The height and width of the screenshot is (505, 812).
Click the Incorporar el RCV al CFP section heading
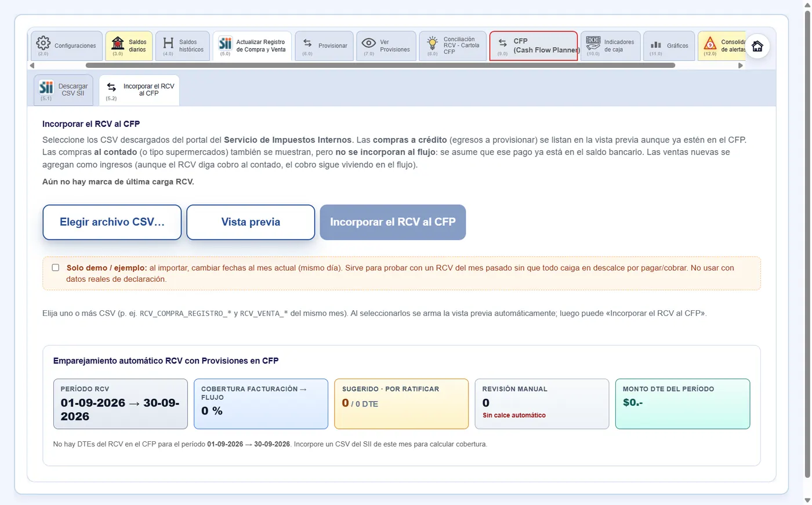(91, 123)
